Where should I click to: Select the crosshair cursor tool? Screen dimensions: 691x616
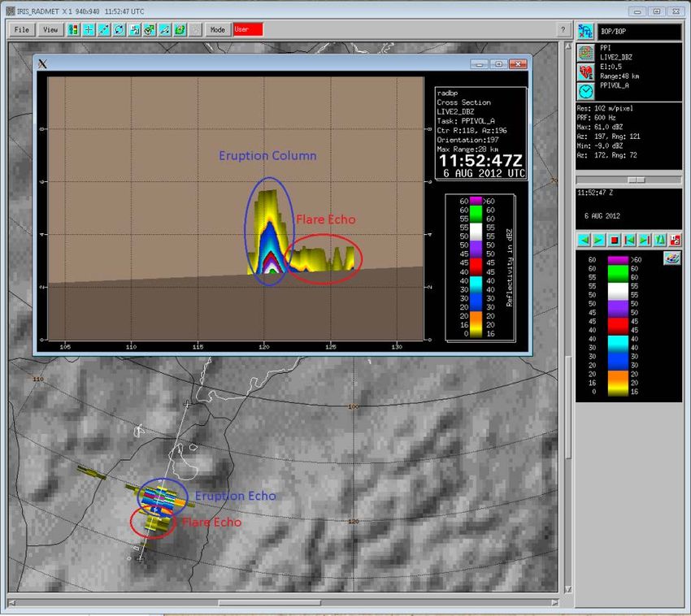(x=89, y=29)
